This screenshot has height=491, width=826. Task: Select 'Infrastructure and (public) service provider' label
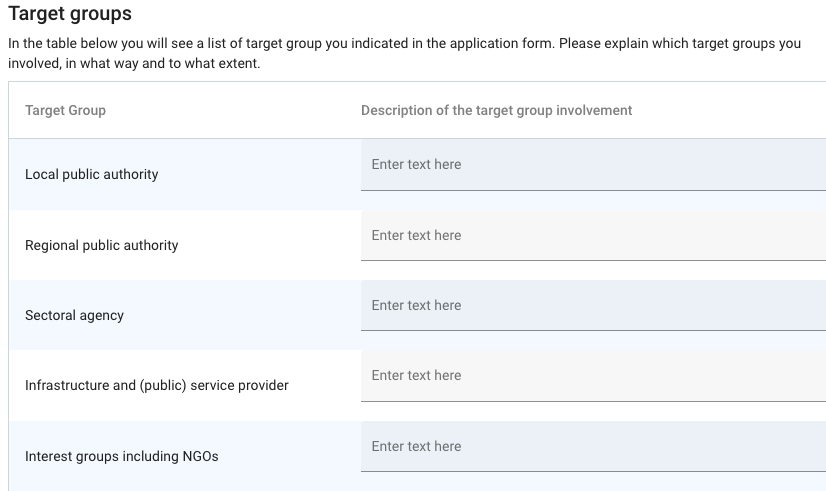pos(157,385)
